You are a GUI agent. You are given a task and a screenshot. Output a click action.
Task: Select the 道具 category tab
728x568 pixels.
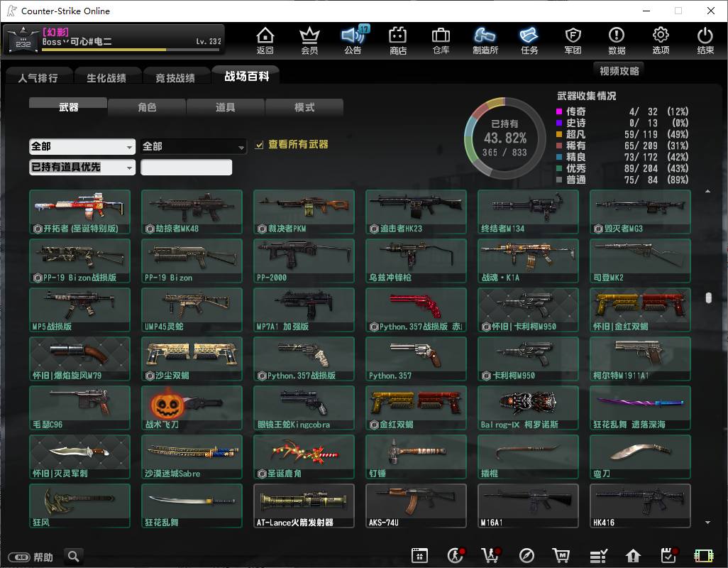[x=225, y=107]
